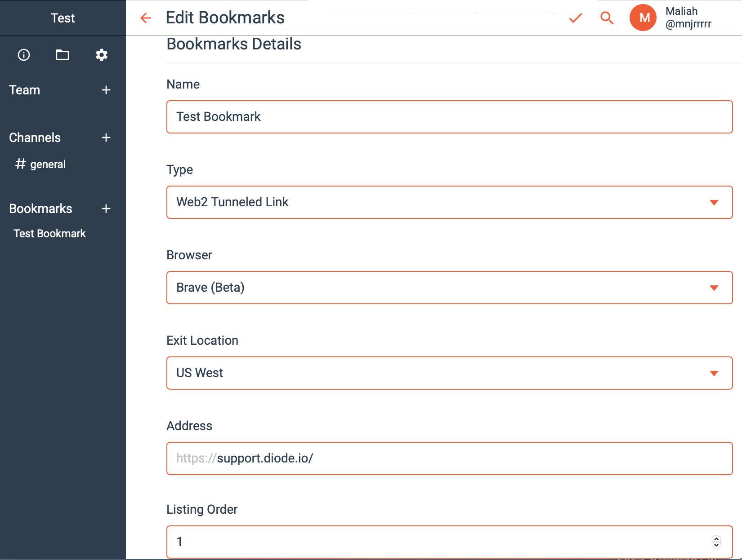Go back using the orange arrow
This screenshot has height=560, width=742.
click(x=146, y=18)
